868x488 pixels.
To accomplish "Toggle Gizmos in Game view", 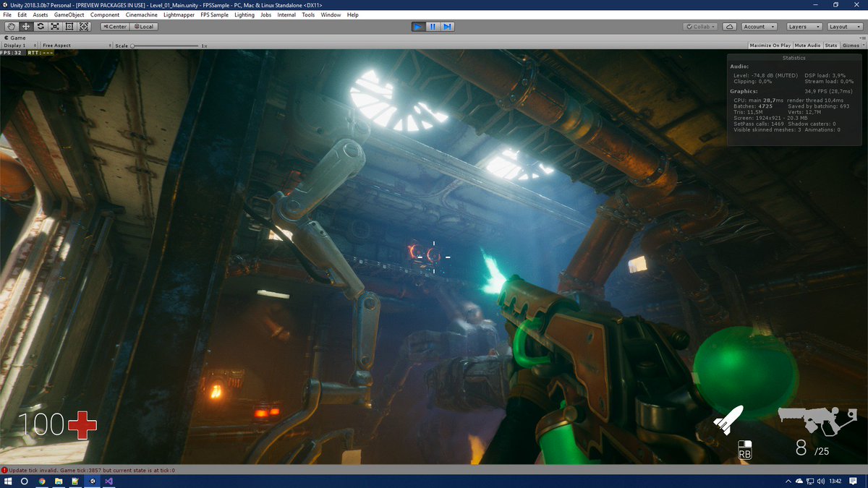I will coord(849,46).
